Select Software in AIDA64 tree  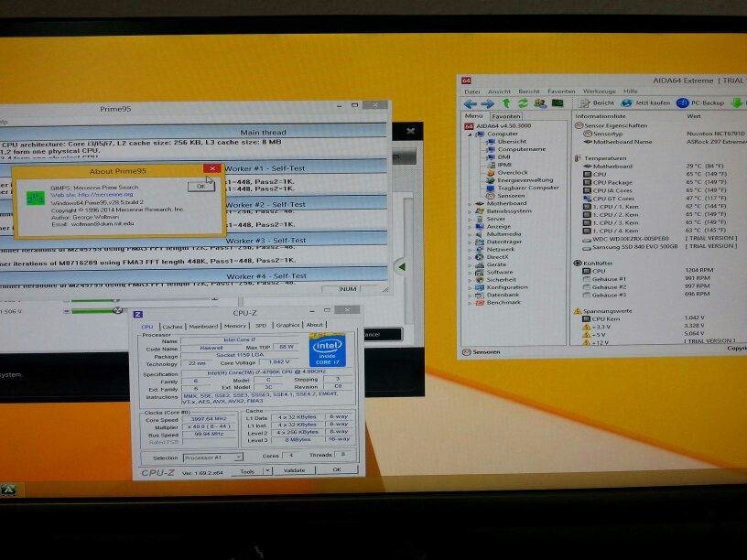click(x=494, y=272)
